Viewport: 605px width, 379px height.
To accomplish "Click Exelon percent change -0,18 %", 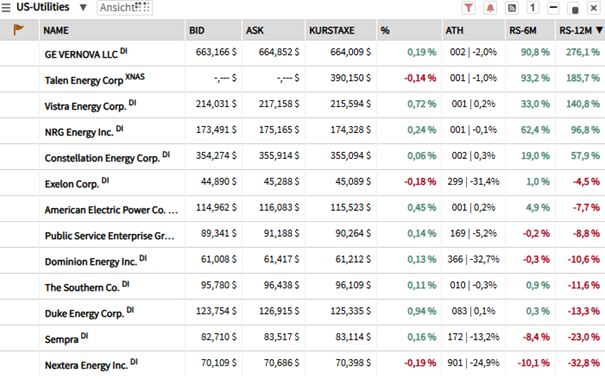I will 420,181.
